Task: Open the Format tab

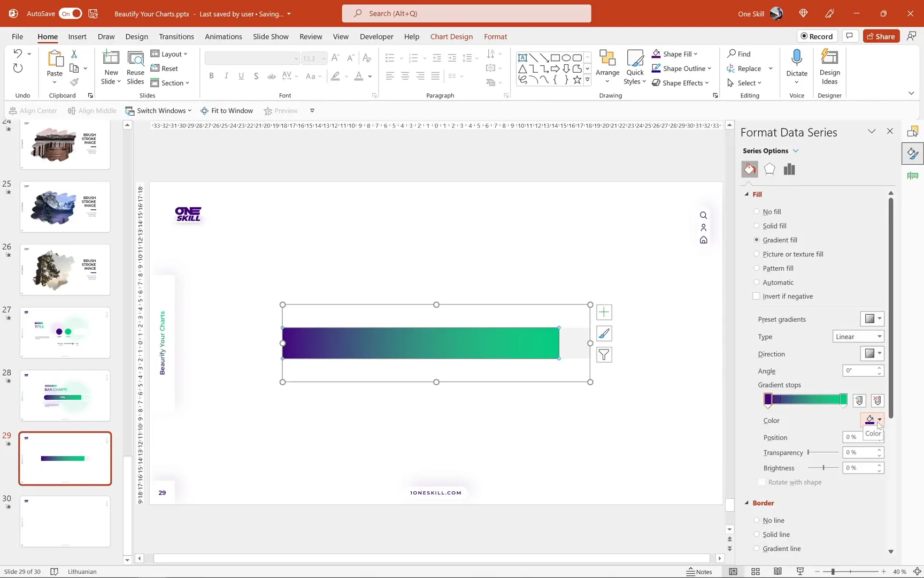Action: (496, 36)
